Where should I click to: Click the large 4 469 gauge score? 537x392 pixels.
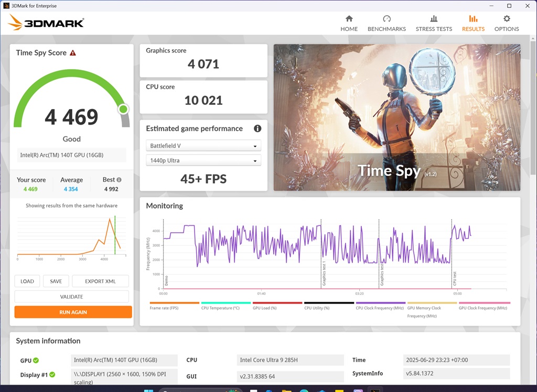[x=71, y=117]
